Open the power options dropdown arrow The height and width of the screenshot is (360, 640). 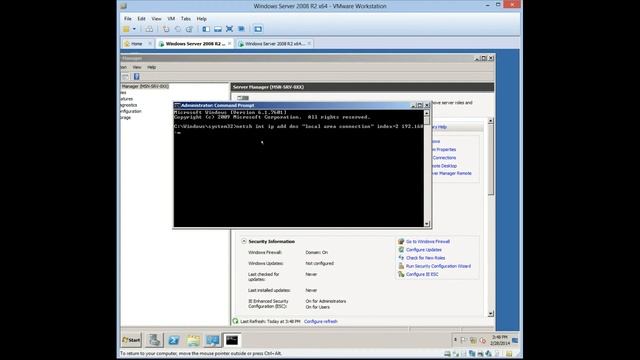pyautogui.click(x=134, y=29)
